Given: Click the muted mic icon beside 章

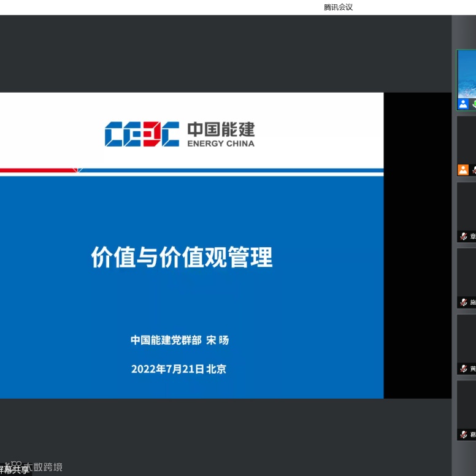Looking at the screenshot, I should point(464,236).
